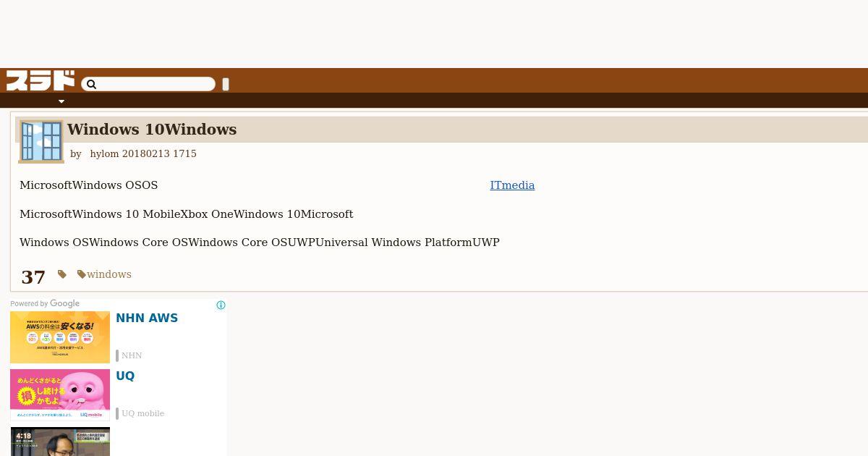The image size is (868, 456).
Task: Focus the header search input field
Action: coord(148,85)
